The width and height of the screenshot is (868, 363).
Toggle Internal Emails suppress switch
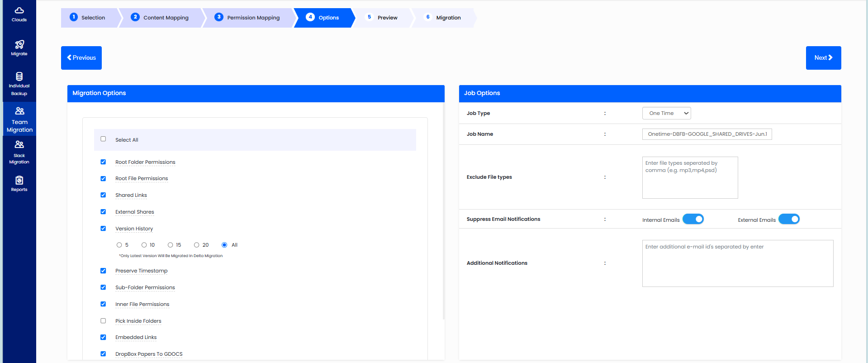click(693, 219)
